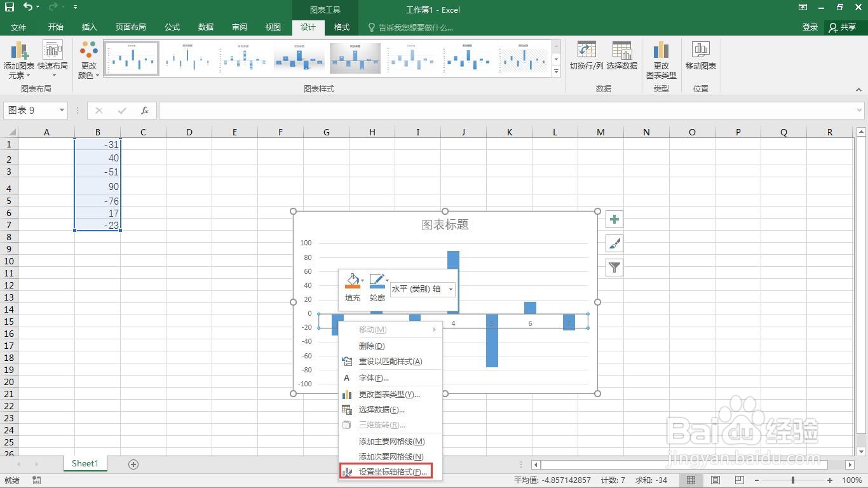This screenshot has height=488, width=868.
Task: Choose Add Major Gridlines (添加主要网格线)
Action: pos(390,442)
